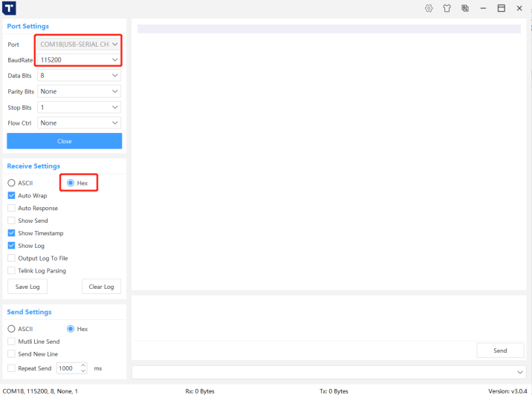Screen dimensions: 532x395
Task: Expand the Stop Bits dropdown
Action: [79, 107]
